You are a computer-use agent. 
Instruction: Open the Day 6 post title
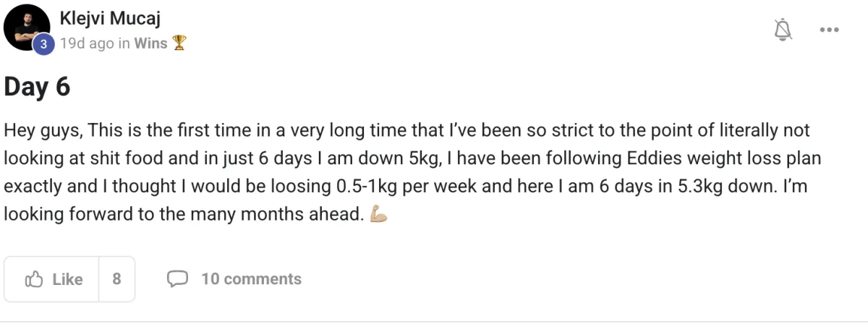click(38, 88)
